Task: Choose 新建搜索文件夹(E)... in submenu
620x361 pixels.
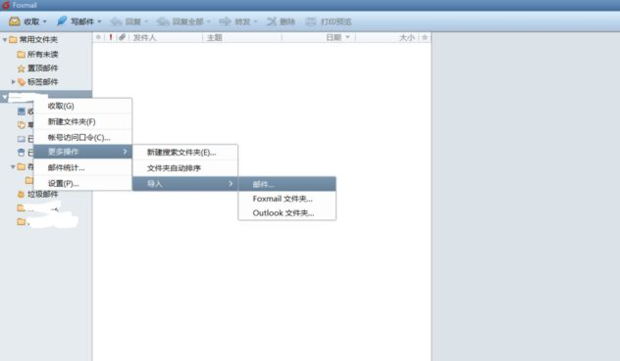Action: click(x=185, y=153)
